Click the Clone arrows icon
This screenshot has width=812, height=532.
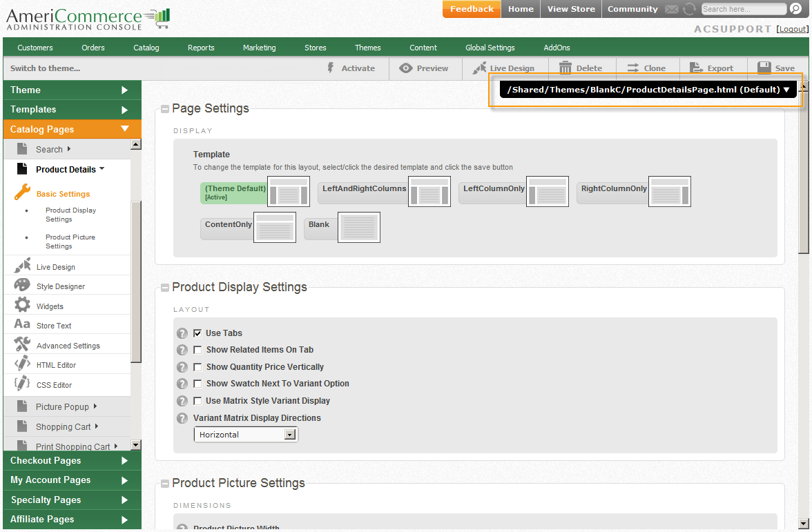pyautogui.click(x=632, y=68)
